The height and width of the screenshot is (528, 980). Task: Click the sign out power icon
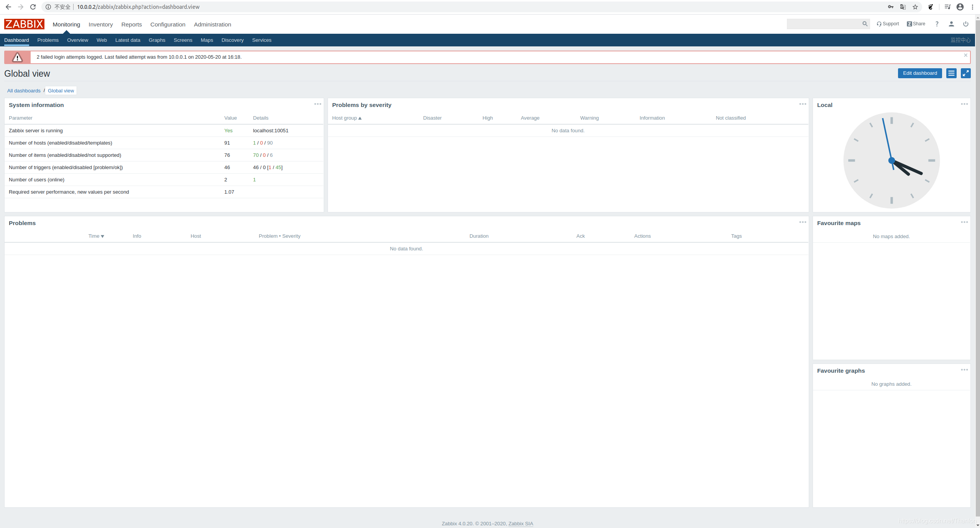click(966, 24)
